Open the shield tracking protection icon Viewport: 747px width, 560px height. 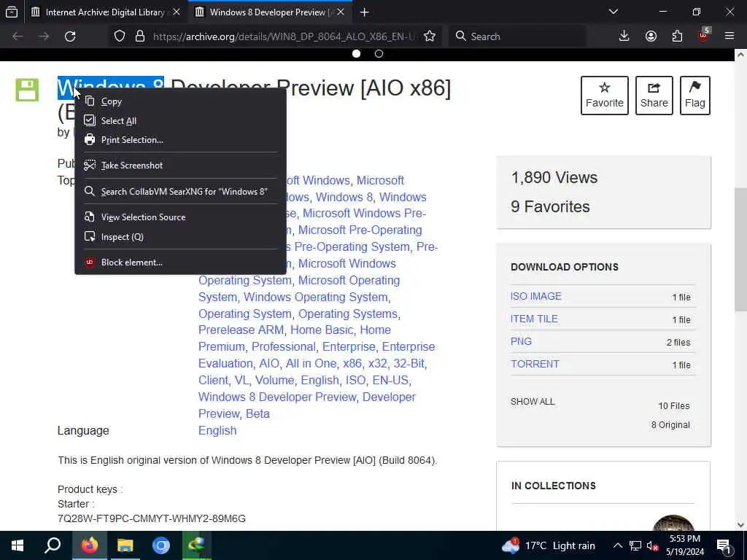(x=120, y=36)
